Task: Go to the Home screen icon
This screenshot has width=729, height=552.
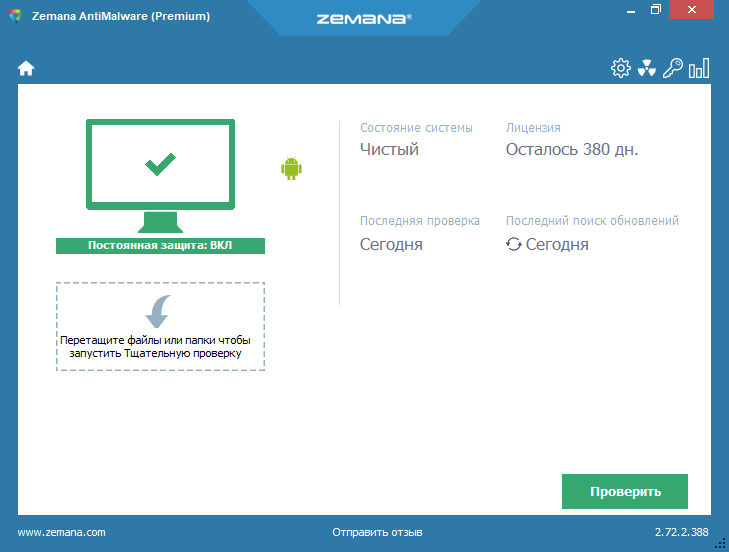Action: (26, 68)
